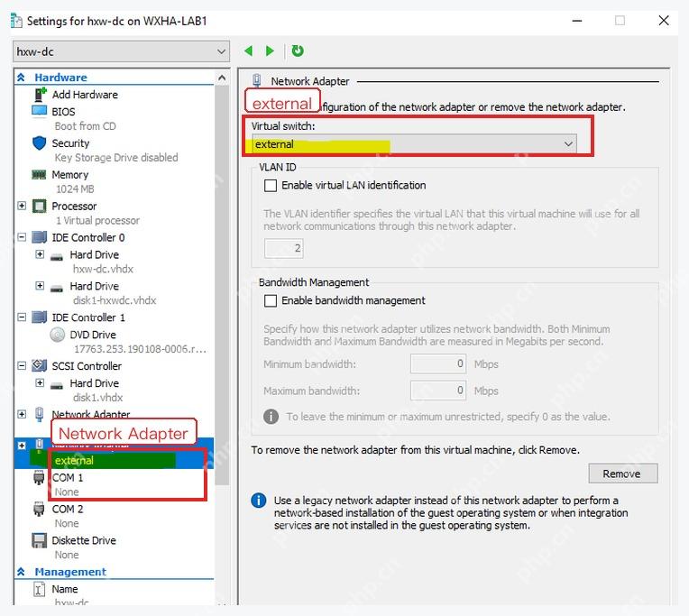Select disk1.vhdx hard drive icon
This screenshot has width=689, height=616.
56,385
